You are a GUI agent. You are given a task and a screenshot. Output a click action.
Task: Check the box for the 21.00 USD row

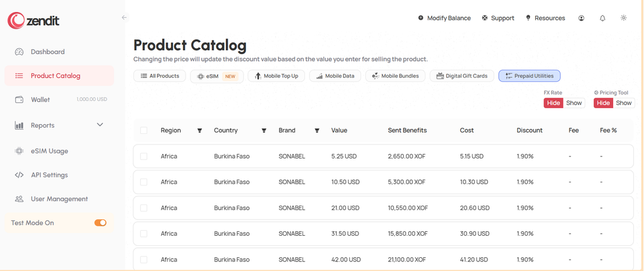[x=143, y=207]
